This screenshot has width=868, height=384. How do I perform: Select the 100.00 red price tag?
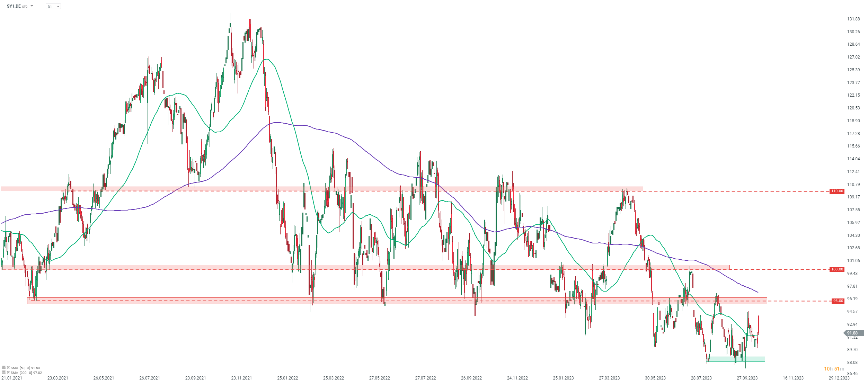pyautogui.click(x=837, y=269)
